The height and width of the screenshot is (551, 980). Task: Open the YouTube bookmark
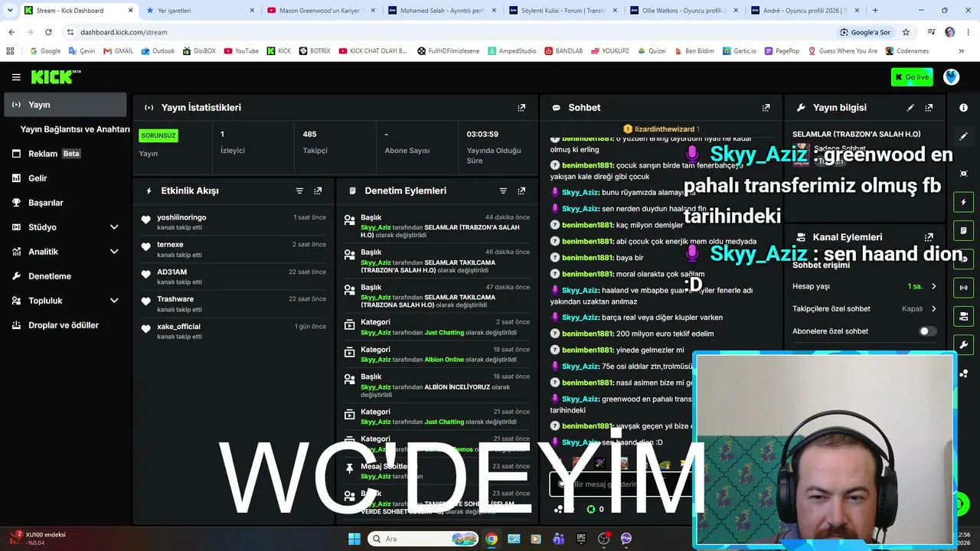pyautogui.click(x=241, y=51)
